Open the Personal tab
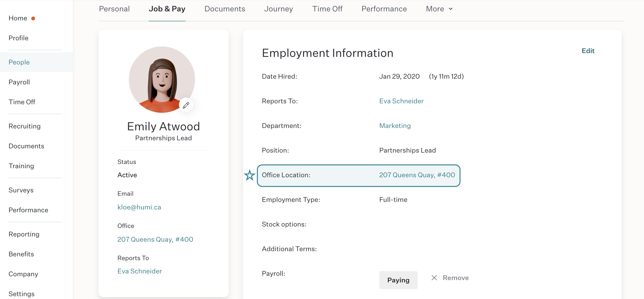644x299 pixels. click(114, 9)
